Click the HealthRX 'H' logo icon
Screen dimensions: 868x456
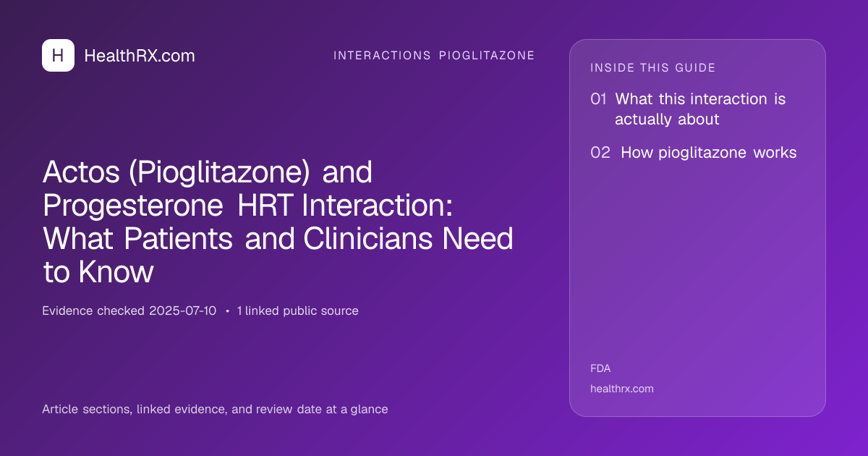(x=58, y=55)
